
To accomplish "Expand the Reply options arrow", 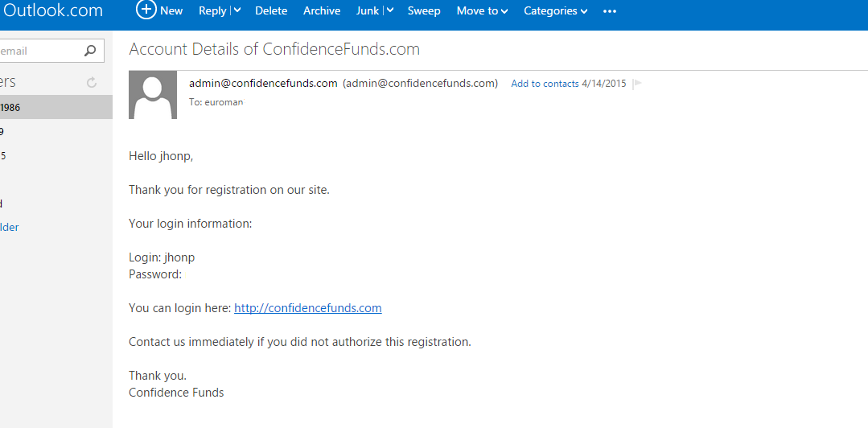I will tap(237, 10).
